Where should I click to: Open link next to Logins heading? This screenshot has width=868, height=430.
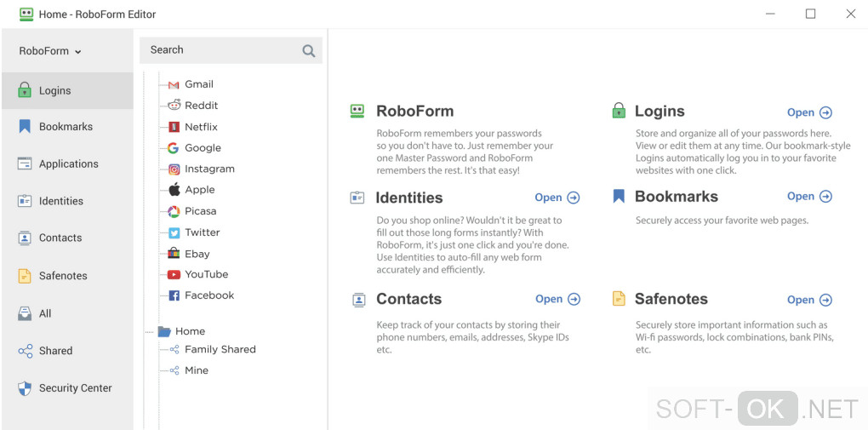pyautogui.click(x=809, y=112)
